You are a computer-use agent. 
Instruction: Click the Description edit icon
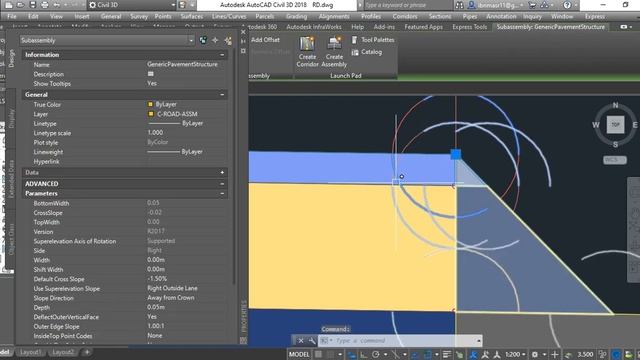coord(151,74)
